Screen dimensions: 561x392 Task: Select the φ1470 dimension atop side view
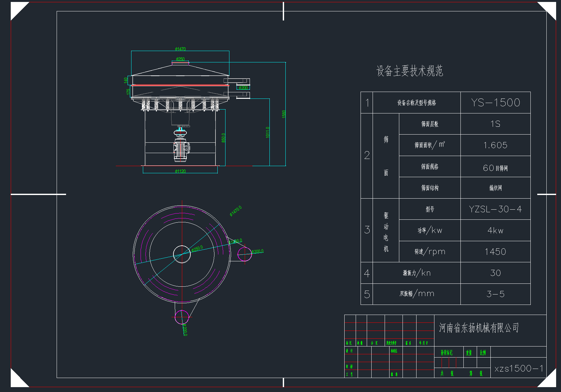tap(180, 49)
